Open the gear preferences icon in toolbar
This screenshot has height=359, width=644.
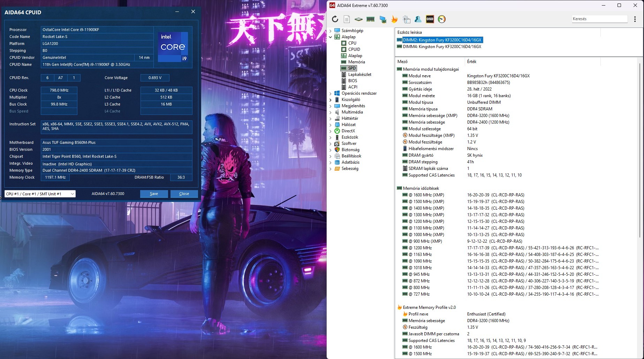click(x=406, y=19)
